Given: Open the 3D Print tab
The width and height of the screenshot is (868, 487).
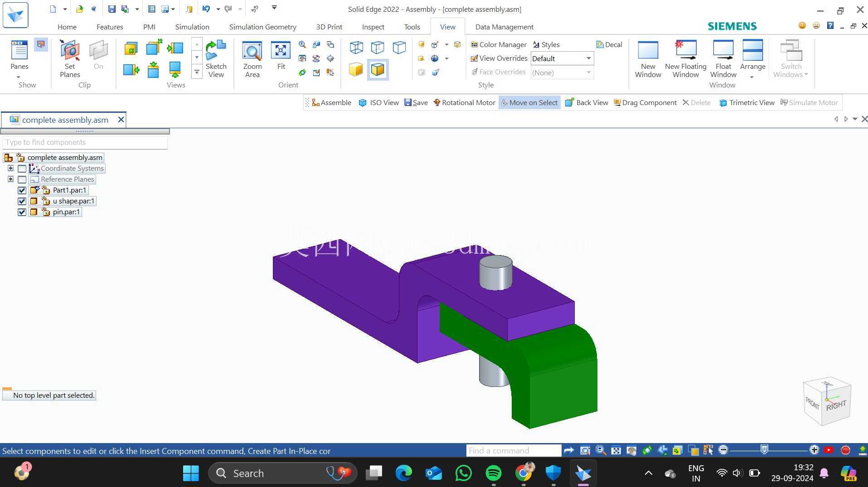Looking at the screenshot, I should pyautogui.click(x=329, y=27).
